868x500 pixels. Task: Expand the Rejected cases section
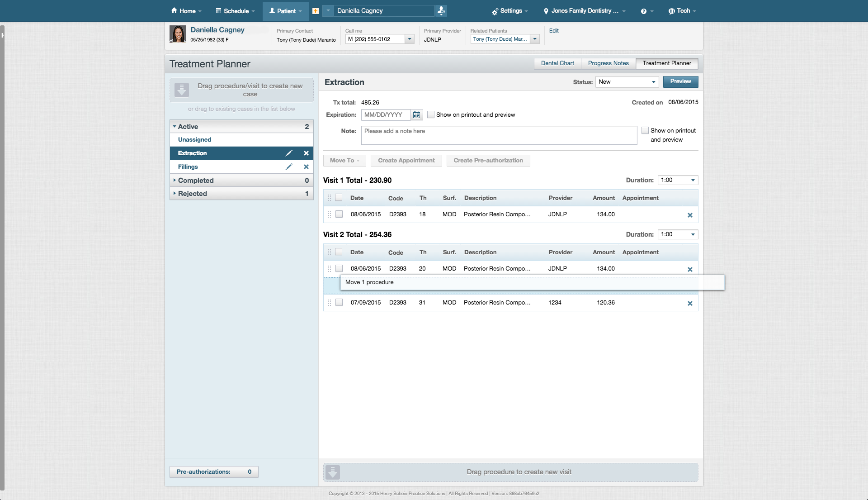point(193,194)
